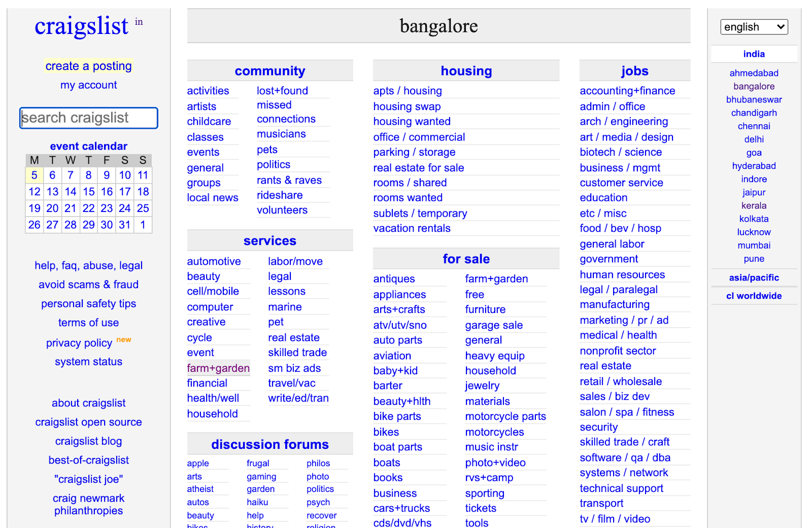View skilled trade services

297,353
